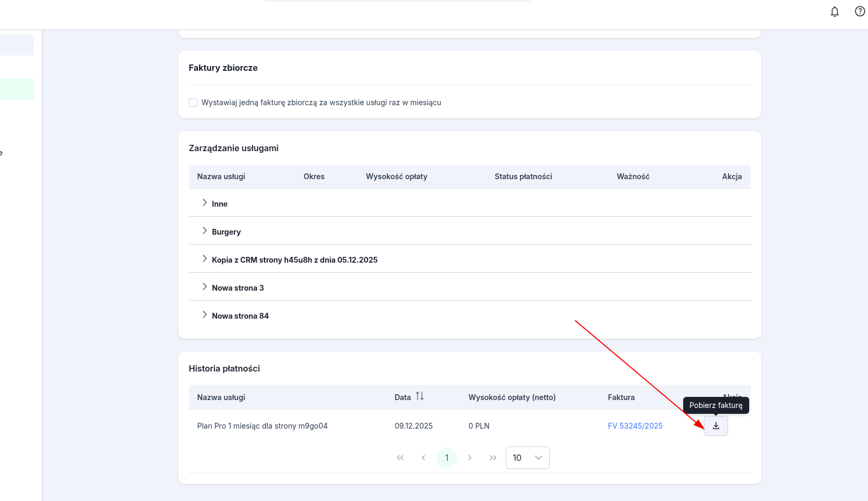Download invoice using the download icon
This screenshot has width=868, height=501.
(715, 426)
